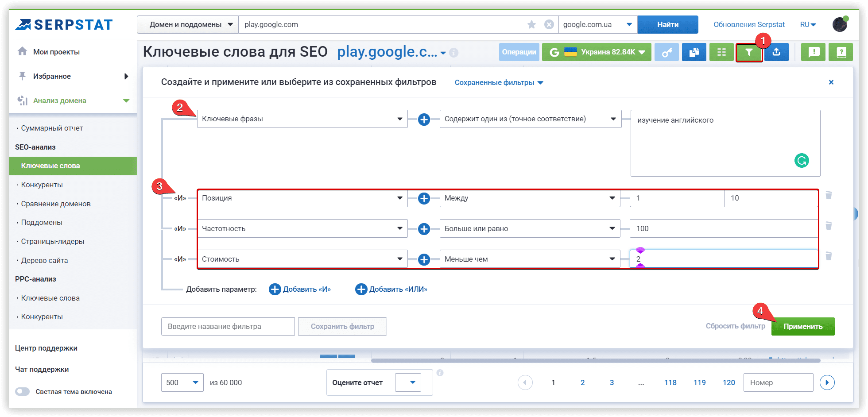868x417 pixels.
Task: Open the RU language selector
Action: pyautogui.click(x=808, y=25)
